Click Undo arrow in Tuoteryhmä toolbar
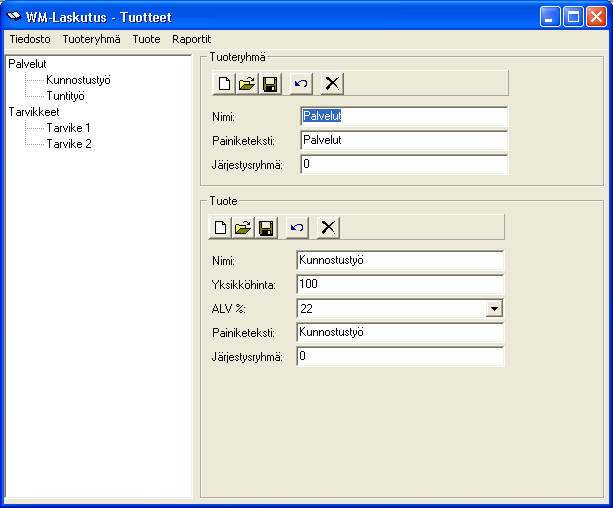This screenshot has width=613, height=508. coord(301,83)
